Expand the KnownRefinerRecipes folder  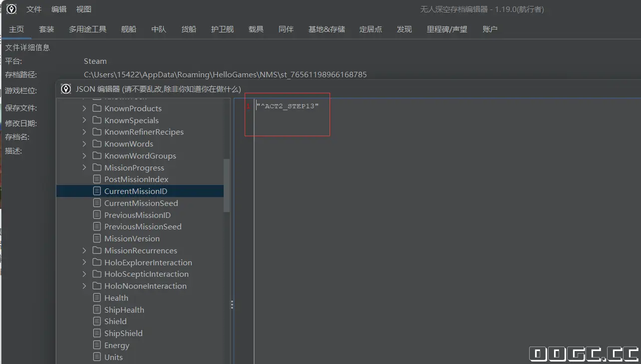coord(84,132)
